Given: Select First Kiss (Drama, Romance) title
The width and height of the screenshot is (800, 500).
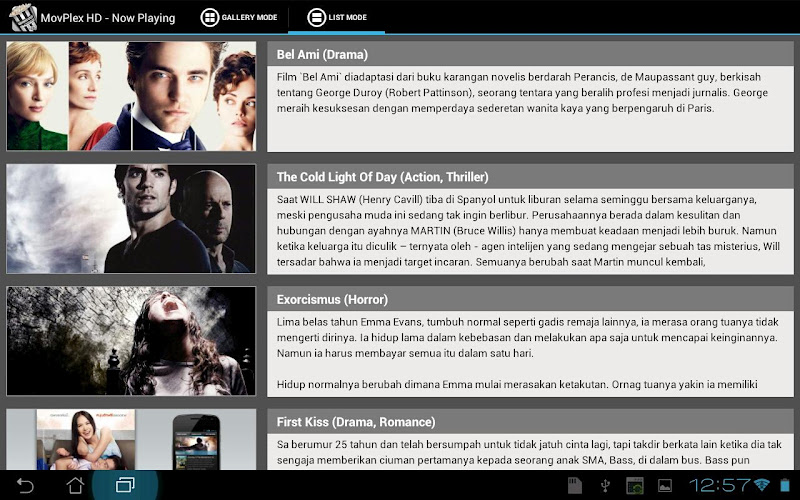Looking at the screenshot, I should [x=356, y=422].
